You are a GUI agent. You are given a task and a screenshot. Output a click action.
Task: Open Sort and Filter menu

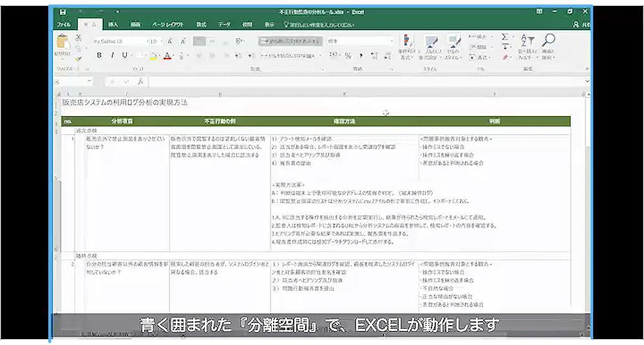click(x=527, y=47)
